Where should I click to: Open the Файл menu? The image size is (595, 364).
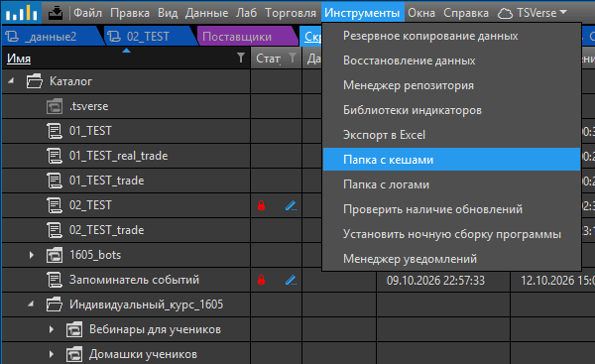point(87,13)
